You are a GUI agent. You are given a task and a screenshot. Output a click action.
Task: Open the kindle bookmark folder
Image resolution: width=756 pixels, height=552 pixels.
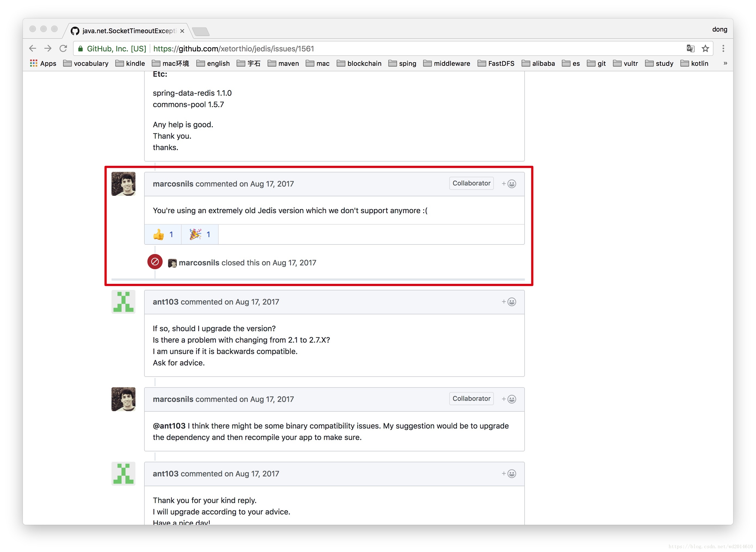[x=130, y=63]
